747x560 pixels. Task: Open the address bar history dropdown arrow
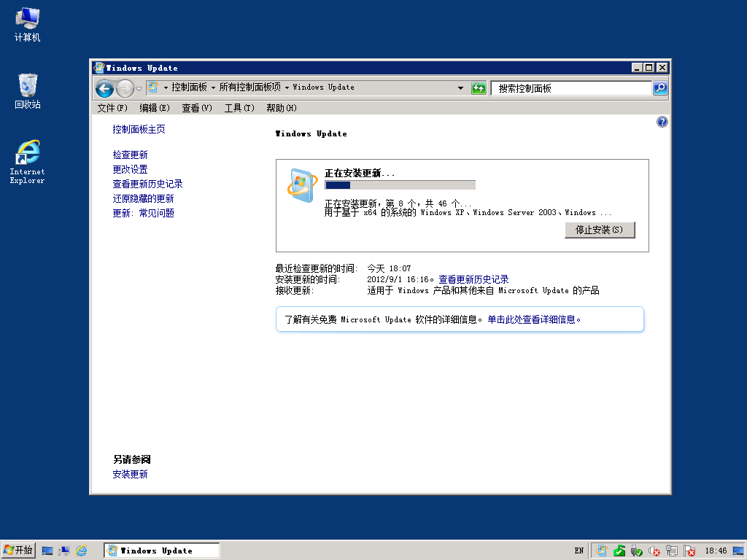tap(460, 88)
